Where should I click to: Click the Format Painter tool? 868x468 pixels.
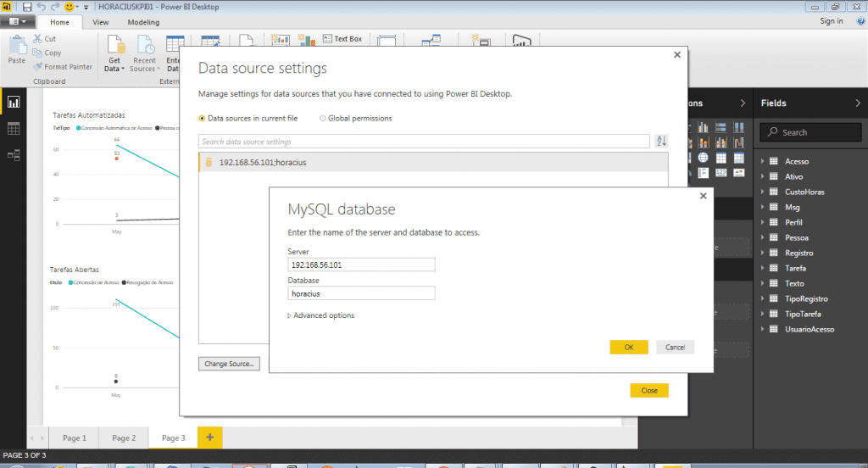coord(63,66)
